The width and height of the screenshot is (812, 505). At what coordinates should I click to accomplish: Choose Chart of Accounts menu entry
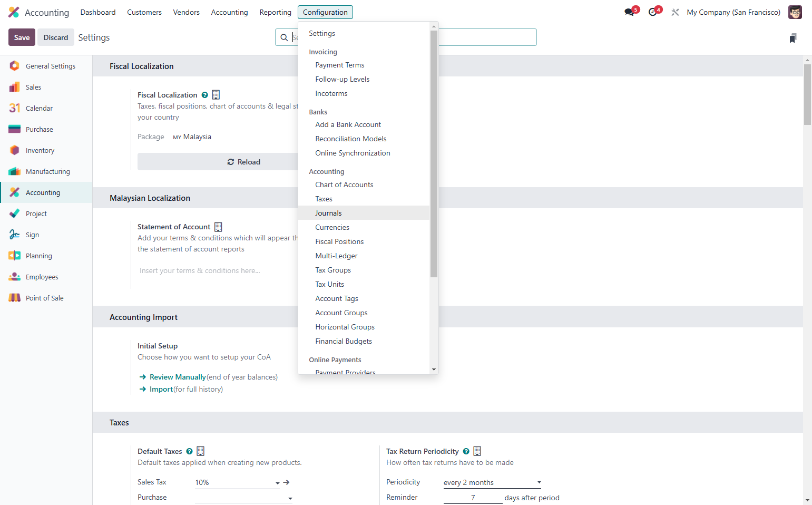pos(364,184)
